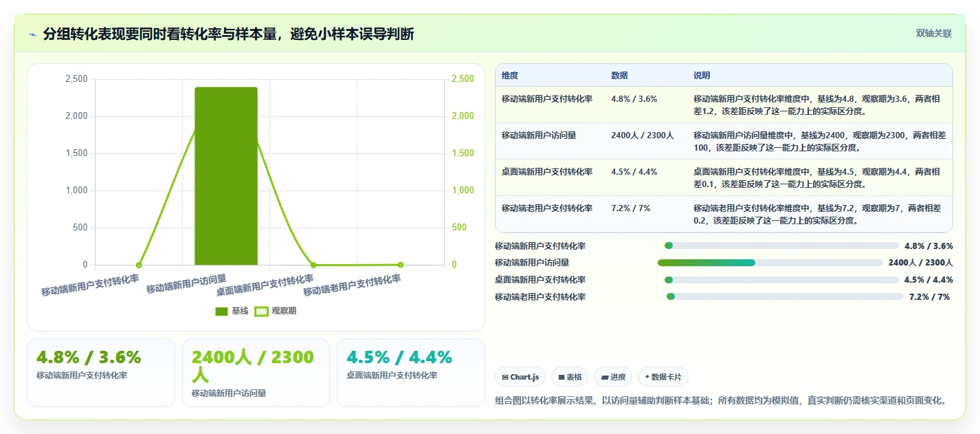Toggle the 基线 legend item

[x=232, y=311]
